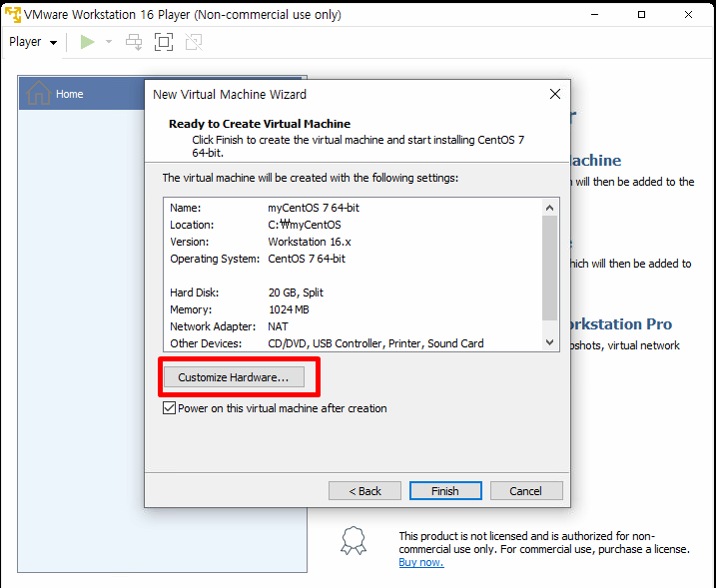Click VMware logo in title bar

pyautogui.click(x=13, y=15)
